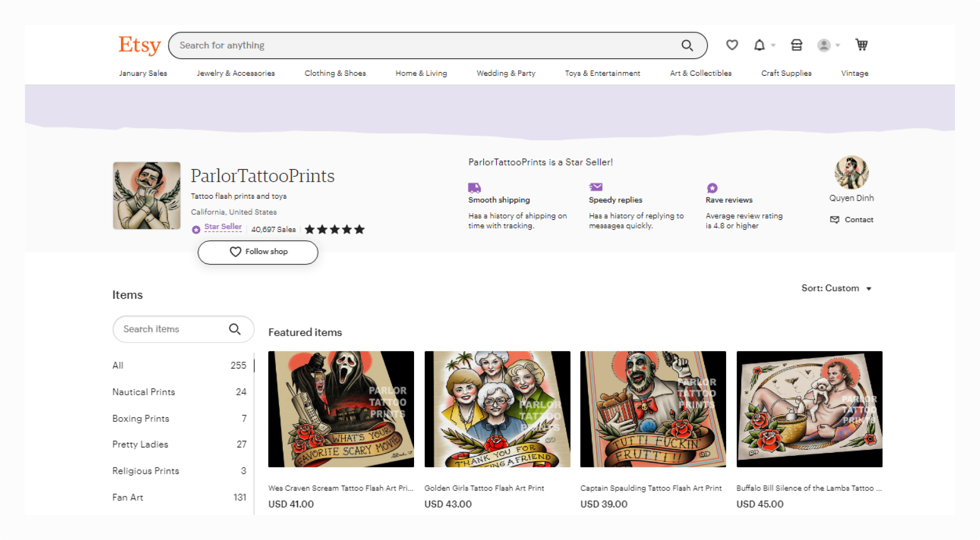Open the Sort: Custom dropdown
Viewport: 980px width, 540px height.
tap(836, 288)
